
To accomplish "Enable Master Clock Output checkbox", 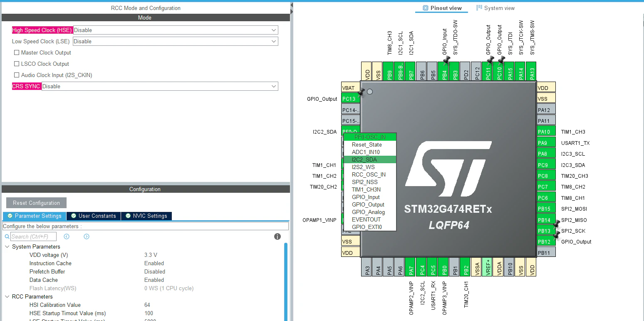I will 17,52.
